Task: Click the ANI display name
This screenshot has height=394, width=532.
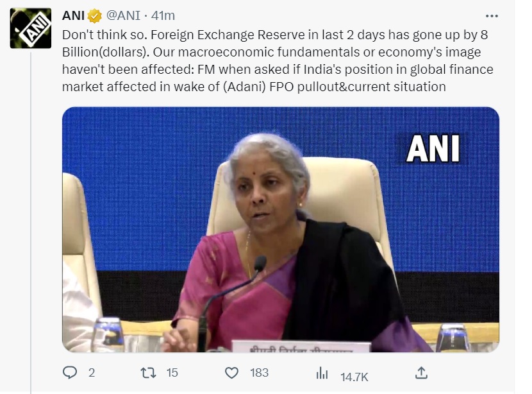Action: 73,15
